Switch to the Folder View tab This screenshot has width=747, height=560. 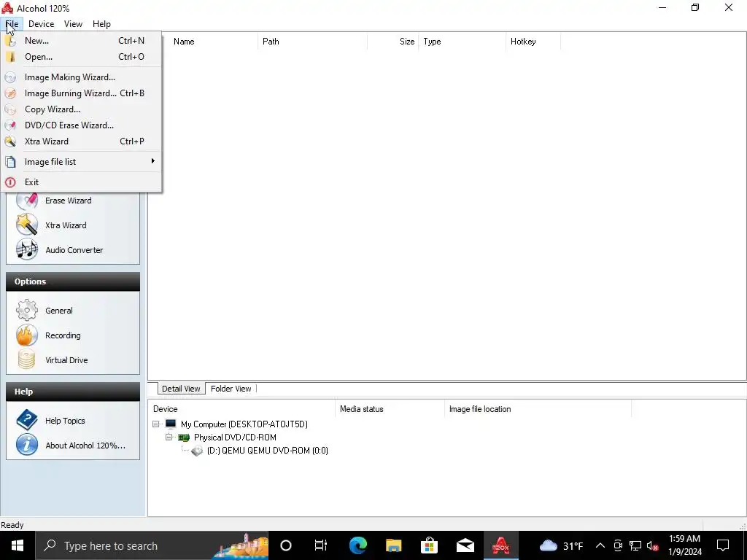pos(231,389)
